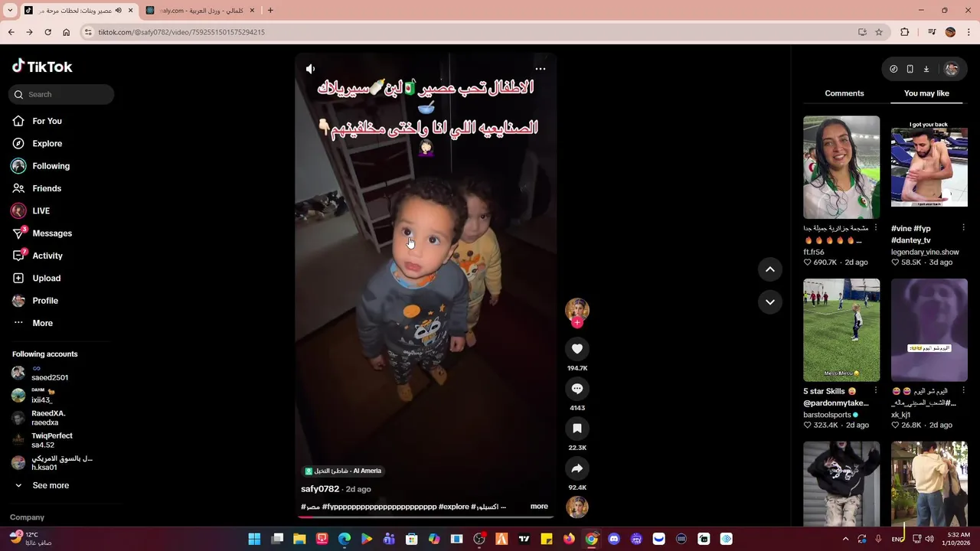Open the Friends page

(47, 188)
